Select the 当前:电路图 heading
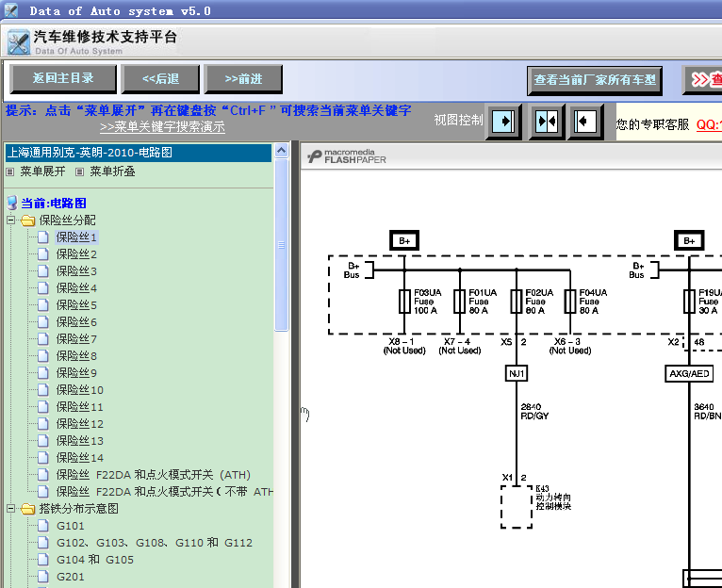This screenshot has width=722, height=588. 54,203
